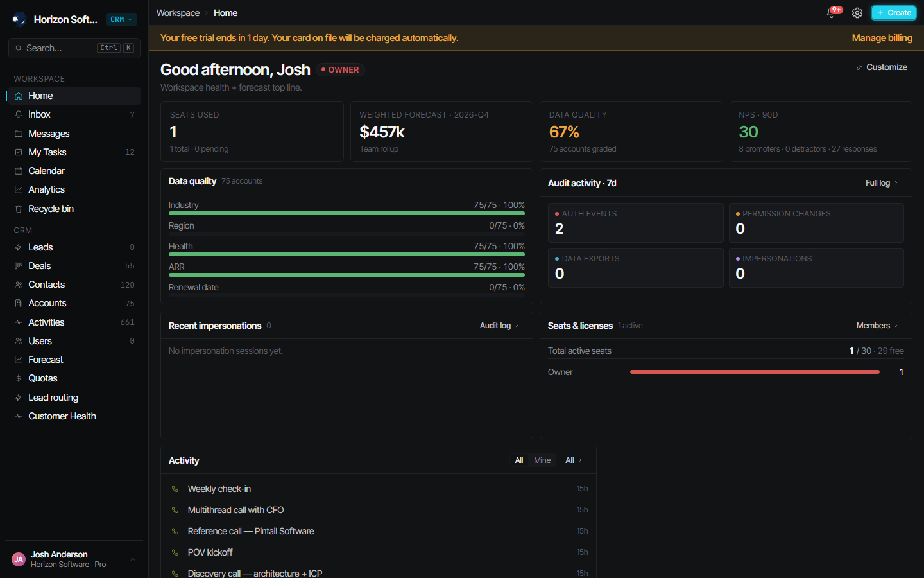Switch the Activity filter to Mine
This screenshot has height=578, width=924.
point(542,460)
